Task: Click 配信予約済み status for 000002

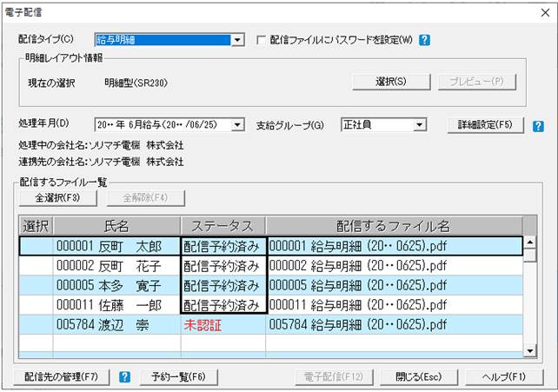Action: (x=223, y=266)
